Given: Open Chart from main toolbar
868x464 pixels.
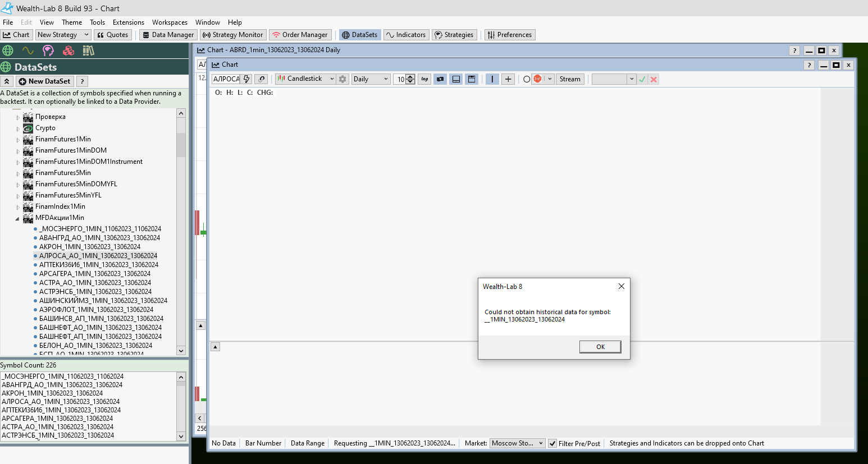Looking at the screenshot, I should tap(16, 35).
